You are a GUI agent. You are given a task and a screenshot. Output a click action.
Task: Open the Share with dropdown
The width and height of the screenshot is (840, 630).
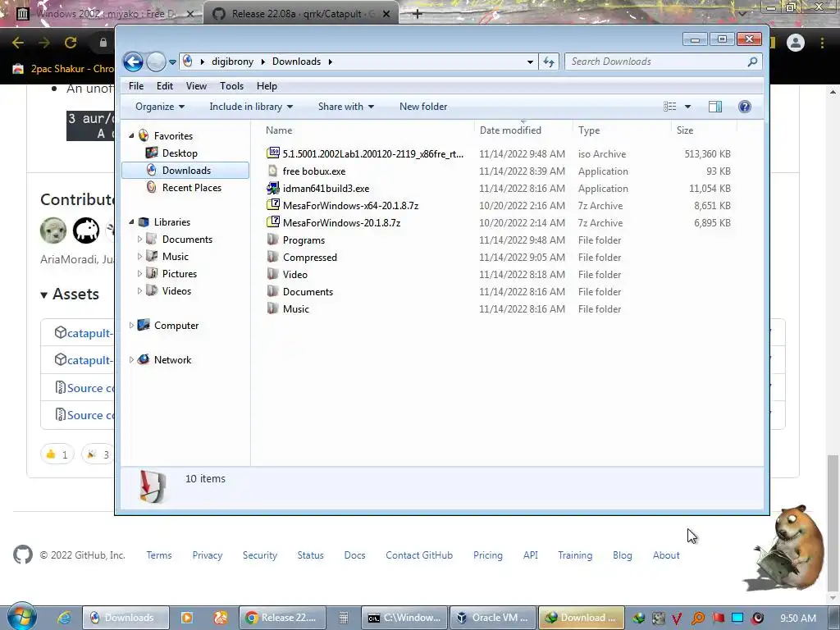tap(346, 107)
